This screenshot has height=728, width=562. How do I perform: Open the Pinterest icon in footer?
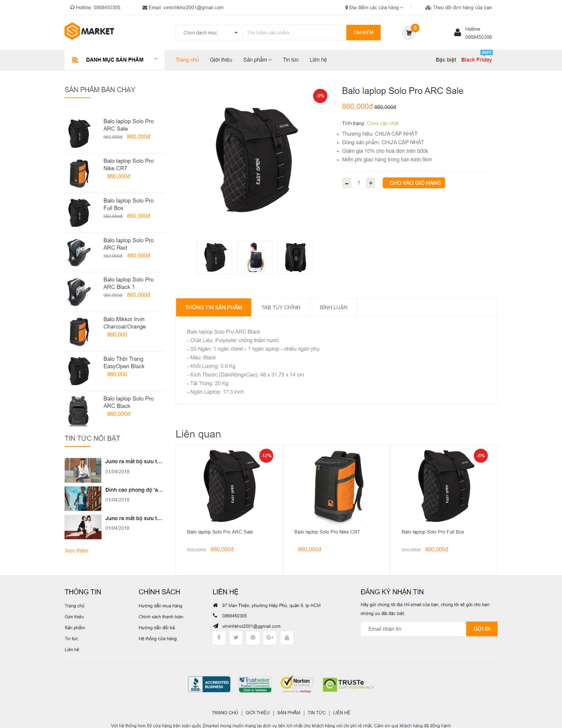pos(253,637)
